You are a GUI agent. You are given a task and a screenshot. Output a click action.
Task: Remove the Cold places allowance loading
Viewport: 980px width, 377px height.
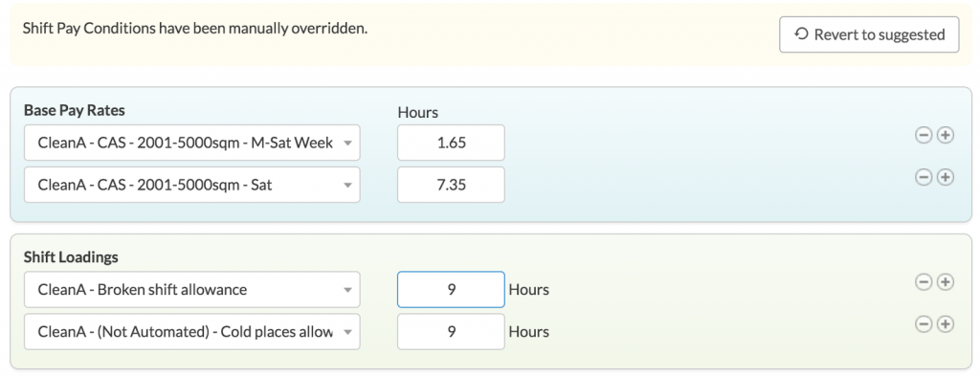click(924, 324)
